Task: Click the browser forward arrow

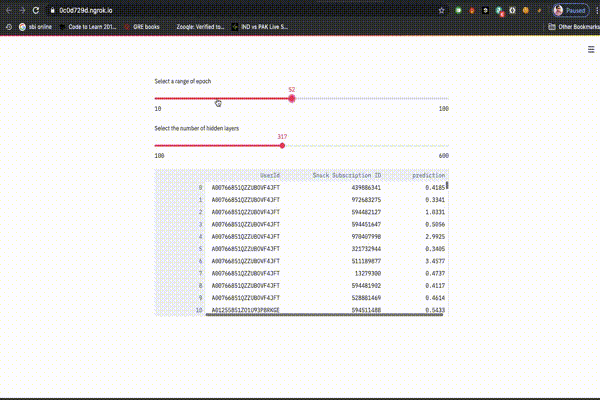Action: (x=24, y=9)
